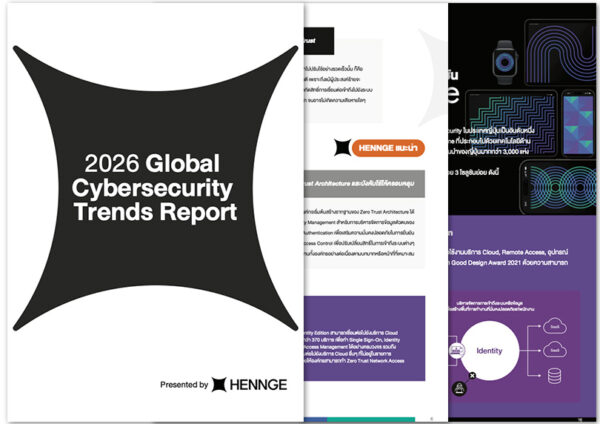
Task: Open the phone image with triangle pattern
Action: [579, 124]
